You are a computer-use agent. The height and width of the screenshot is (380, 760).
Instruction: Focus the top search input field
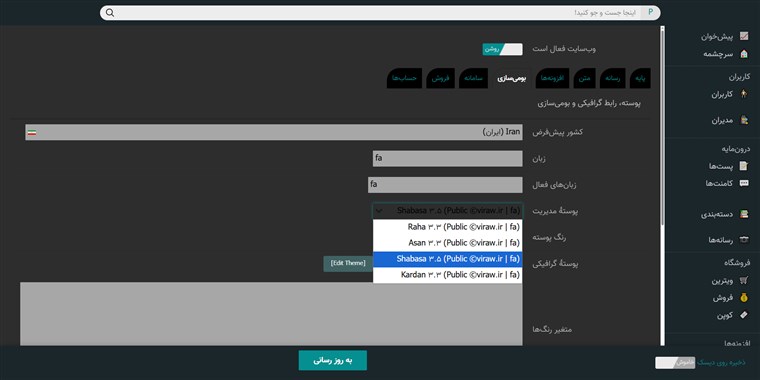click(x=380, y=13)
